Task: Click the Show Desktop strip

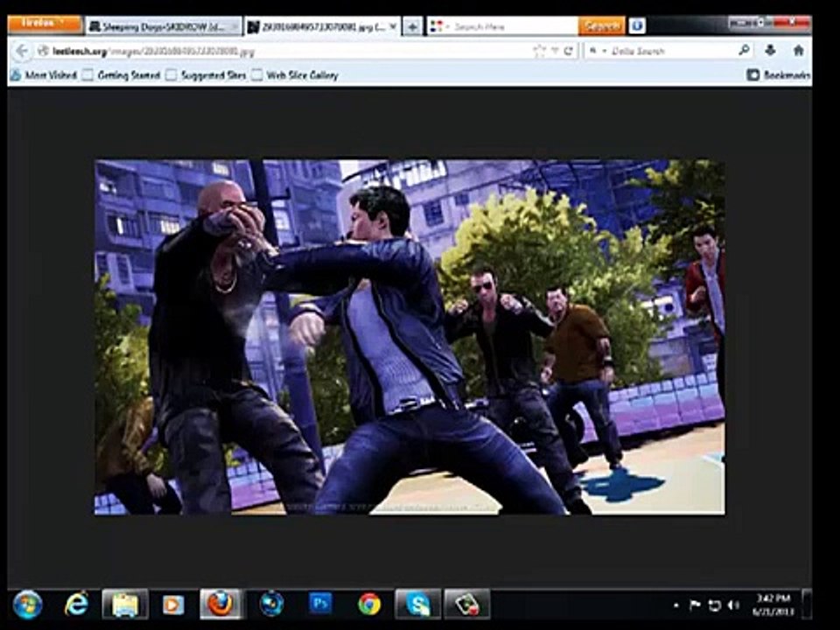Action: point(806,605)
